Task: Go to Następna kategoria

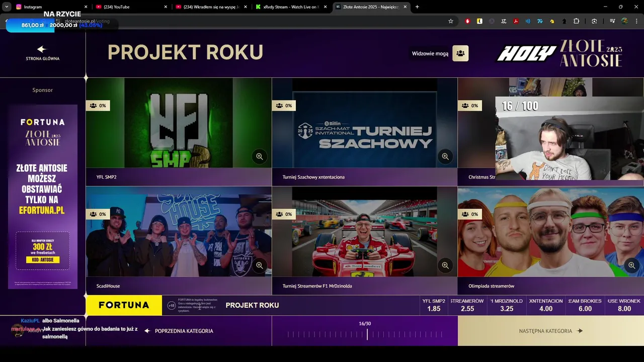Action: [x=550, y=331]
